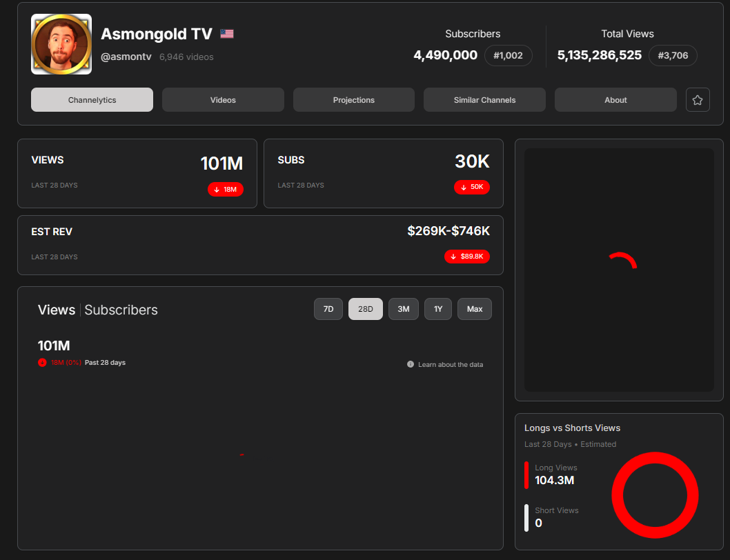This screenshot has height=560, width=730.
Task: Click the $269K-$746K estimated revenue value
Action: point(448,231)
